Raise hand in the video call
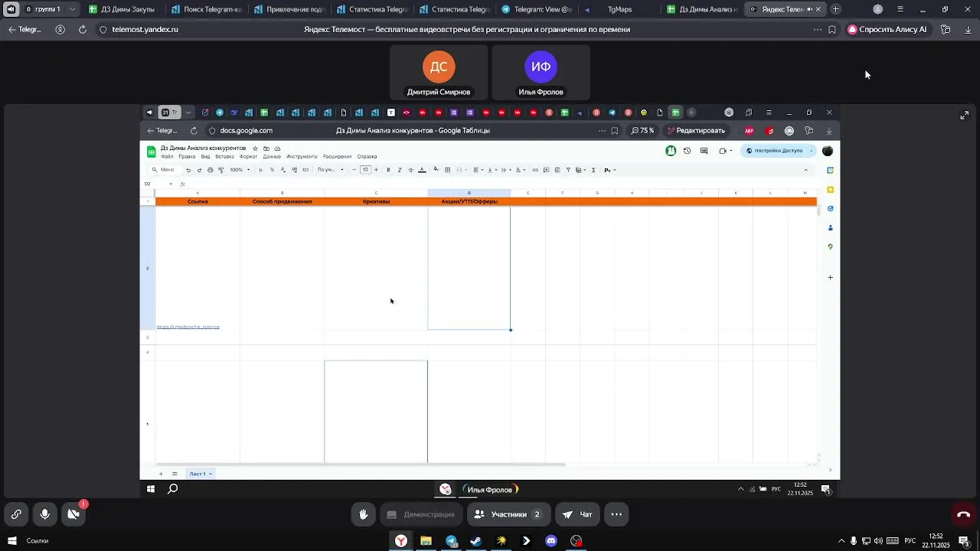This screenshot has height=551, width=980. (364, 514)
